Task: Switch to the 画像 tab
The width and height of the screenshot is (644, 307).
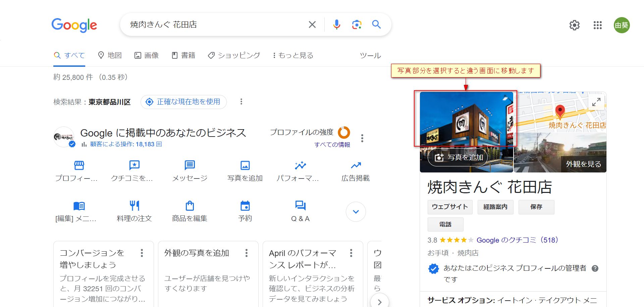Action: click(x=147, y=55)
